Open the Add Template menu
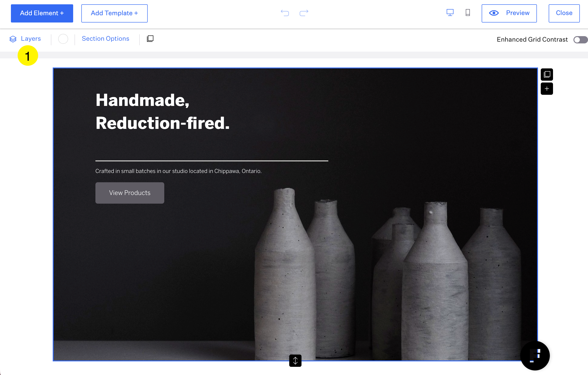The width and height of the screenshot is (588, 375). (x=114, y=13)
